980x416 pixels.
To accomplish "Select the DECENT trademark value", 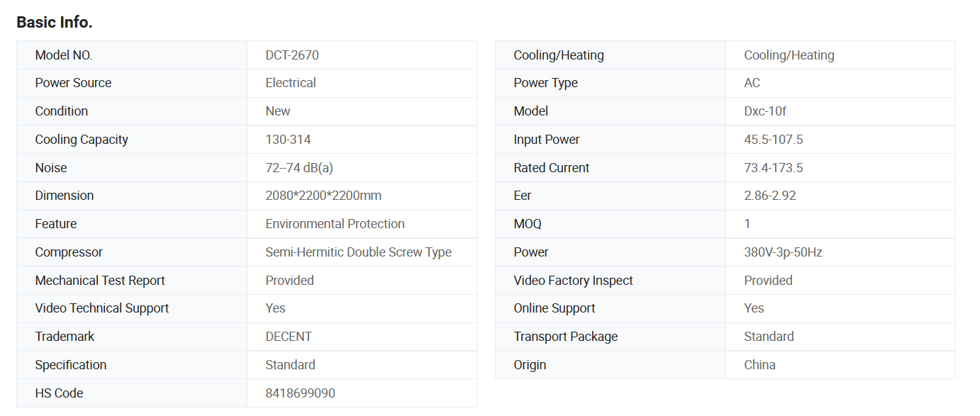I will pyautogui.click(x=289, y=337).
